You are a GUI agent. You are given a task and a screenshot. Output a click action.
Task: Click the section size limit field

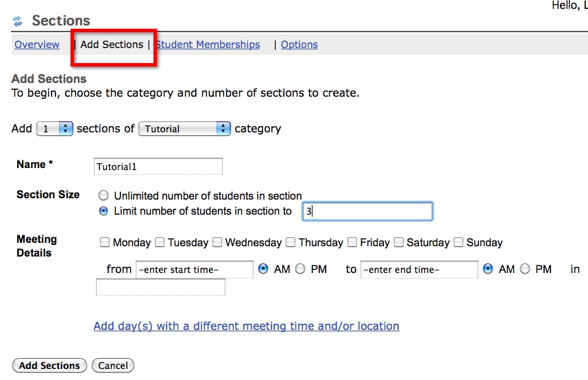[x=367, y=211]
